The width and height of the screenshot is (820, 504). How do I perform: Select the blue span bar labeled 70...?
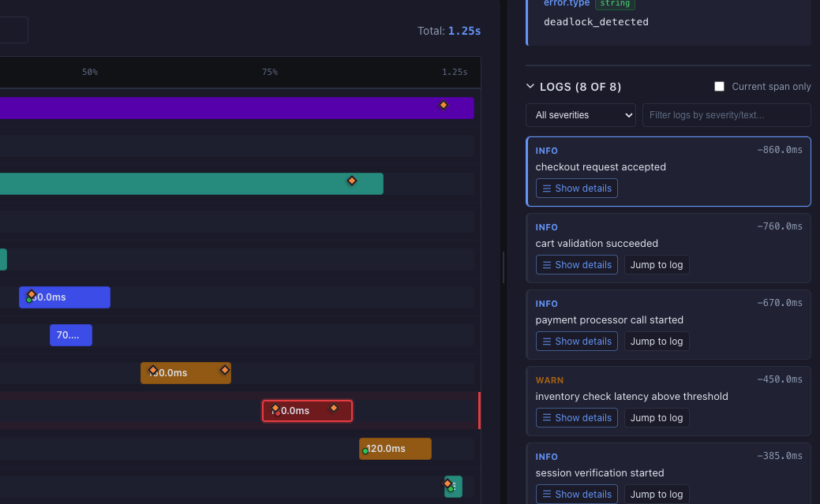coord(70,335)
